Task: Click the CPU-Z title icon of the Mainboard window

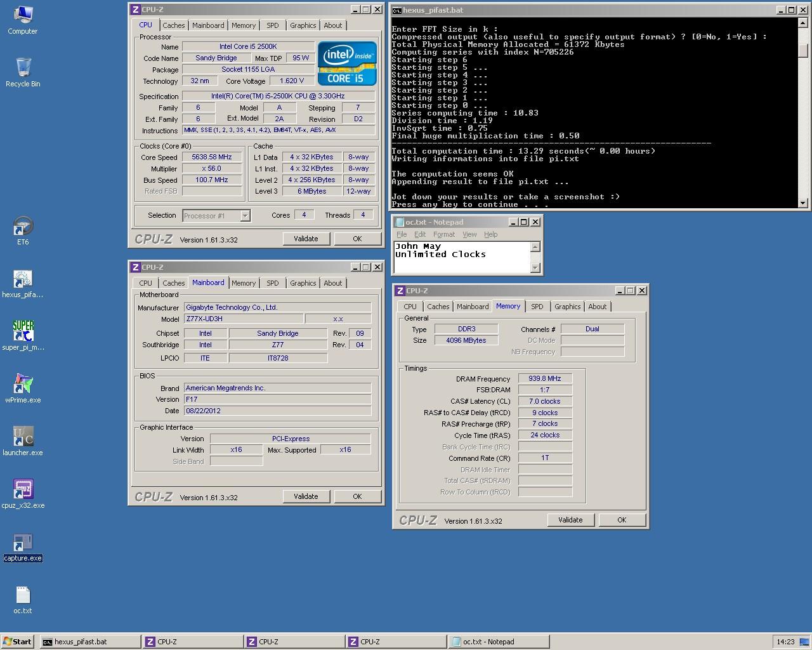Action: 135,267
